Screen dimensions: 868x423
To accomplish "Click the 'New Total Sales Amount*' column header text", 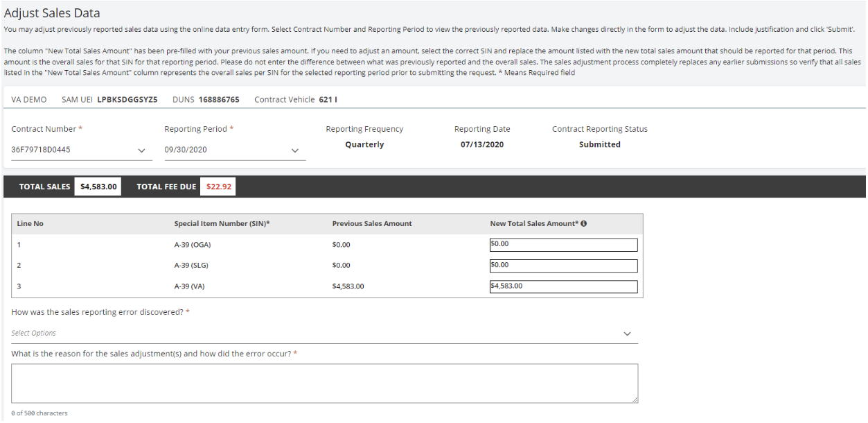I will tap(534, 223).
